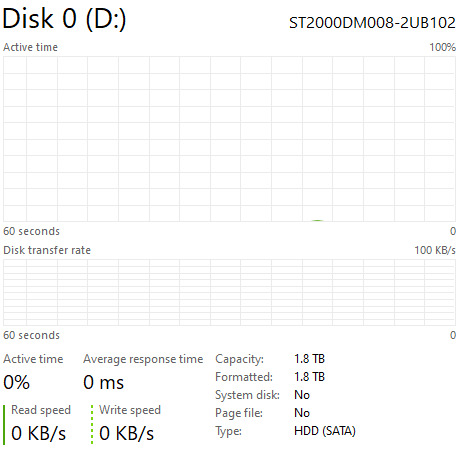
Task: Click the Page file No value
Action: coord(302,413)
